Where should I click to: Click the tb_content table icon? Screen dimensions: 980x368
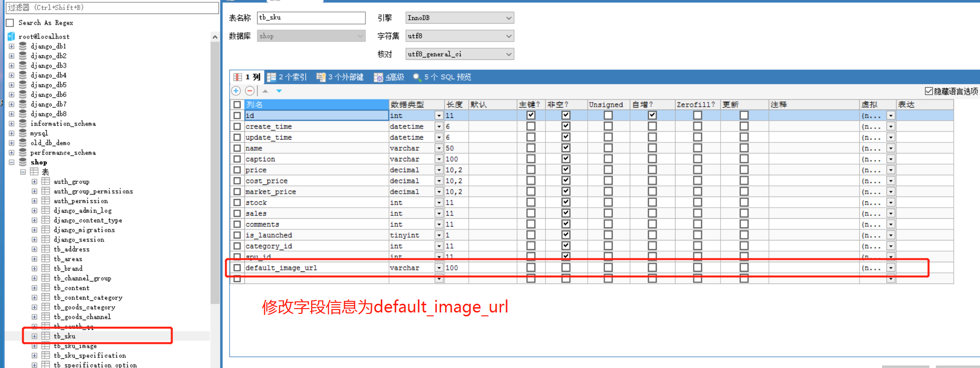coord(46,287)
